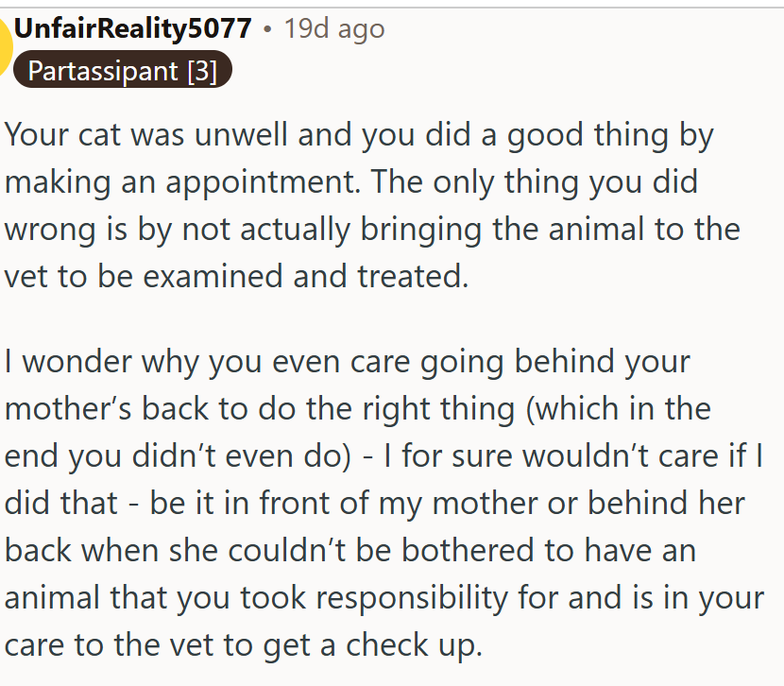Click the line 'end you didn't even do)'
Viewport: 784px width, 686px height.
(x=384, y=456)
